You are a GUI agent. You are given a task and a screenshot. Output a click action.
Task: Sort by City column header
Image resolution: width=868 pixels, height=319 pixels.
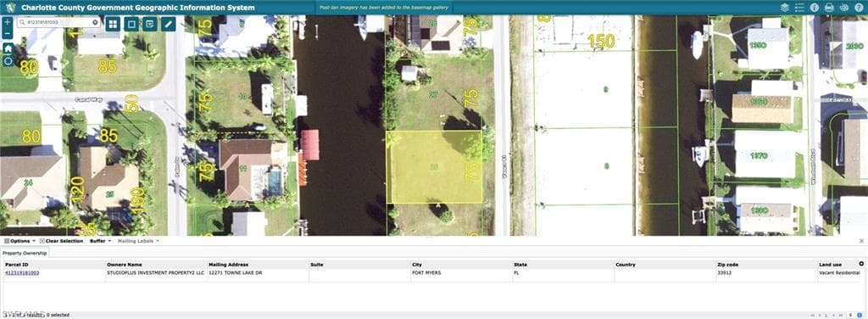pos(461,265)
